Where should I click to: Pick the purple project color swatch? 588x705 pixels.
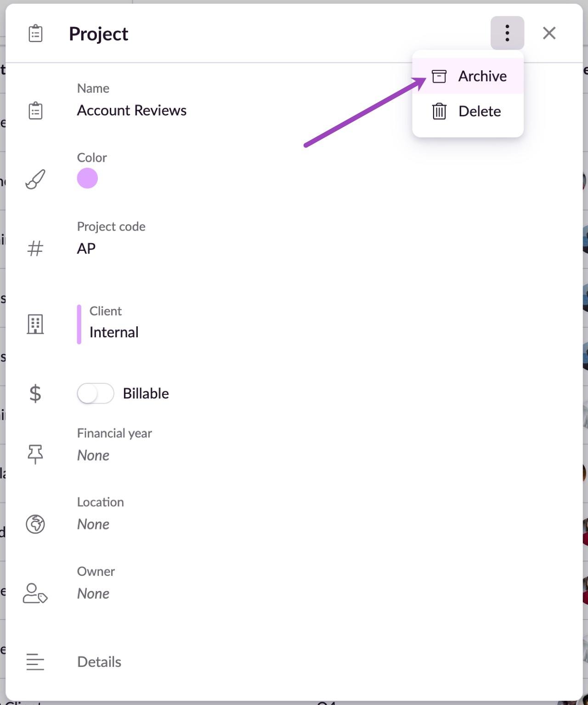87,178
